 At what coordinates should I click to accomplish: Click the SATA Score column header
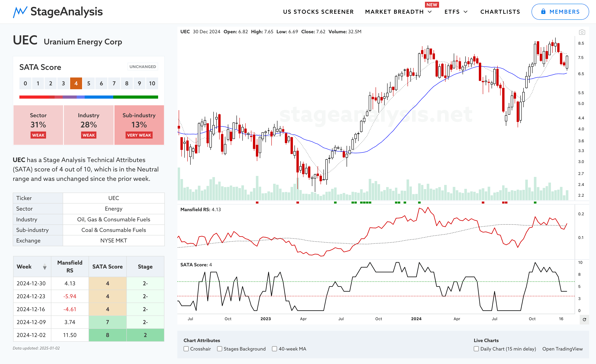tap(107, 266)
